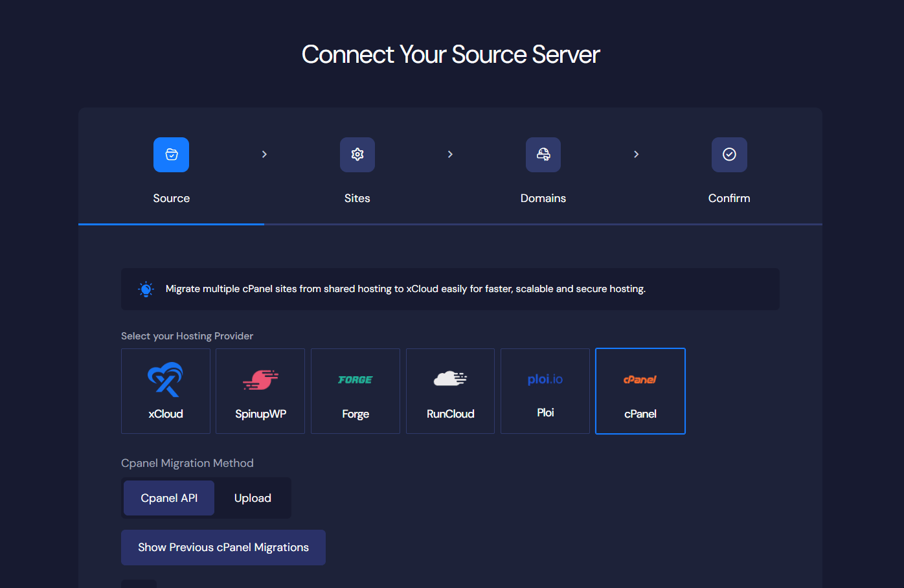904x588 pixels.
Task: Select the xCloud hosting provider
Action: click(x=166, y=391)
